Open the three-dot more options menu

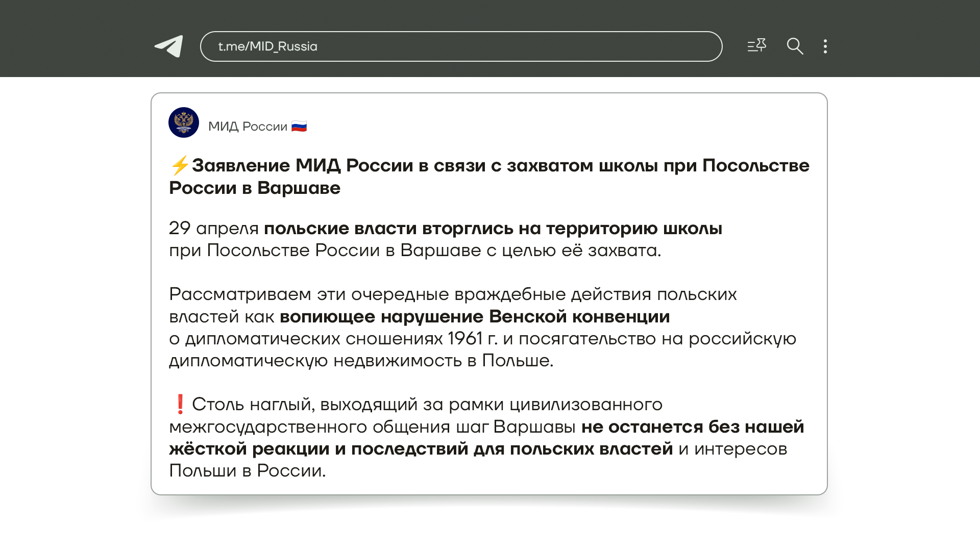click(825, 46)
